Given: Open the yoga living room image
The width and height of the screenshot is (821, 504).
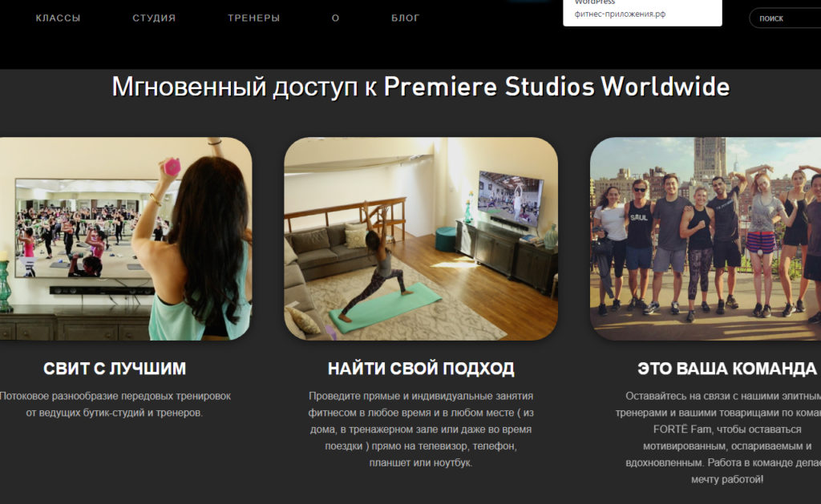Looking at the screenshot, I should pos(420,239).
